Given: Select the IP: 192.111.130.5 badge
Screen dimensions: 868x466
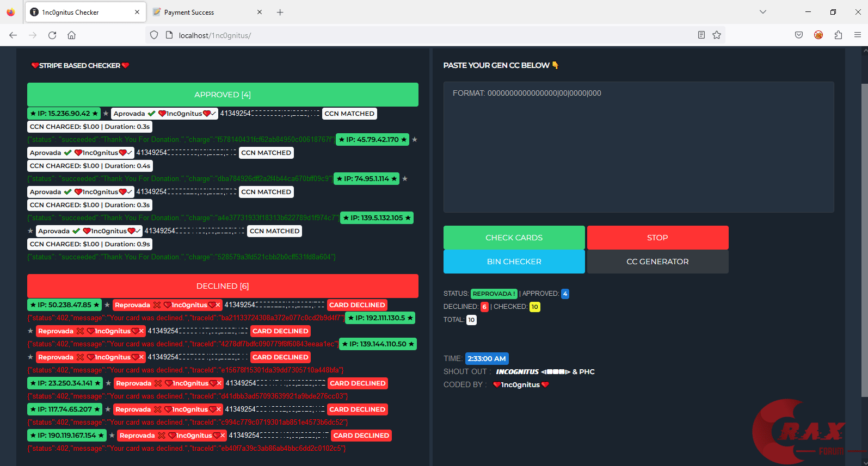Looking at the screenshot, I should 380,318.
